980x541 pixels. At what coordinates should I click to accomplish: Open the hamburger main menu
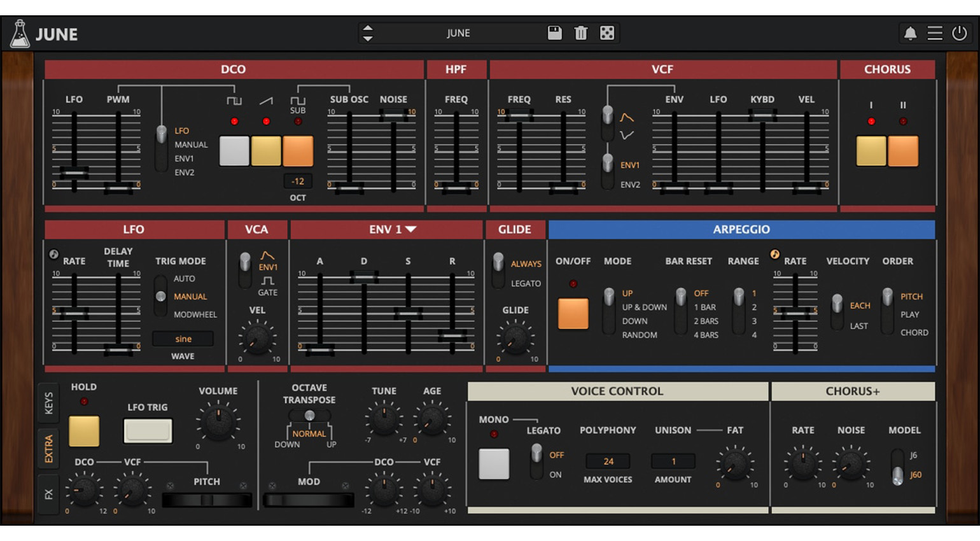935,33
